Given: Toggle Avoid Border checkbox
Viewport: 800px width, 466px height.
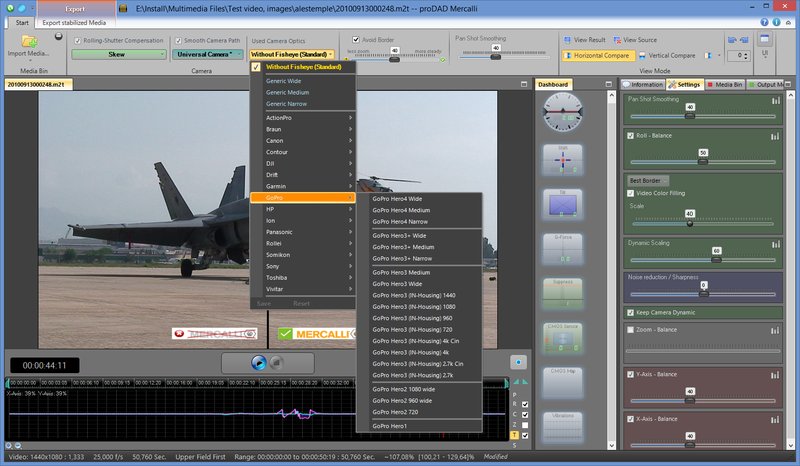Looking at the screenshot, I should (x=356, y=39).
